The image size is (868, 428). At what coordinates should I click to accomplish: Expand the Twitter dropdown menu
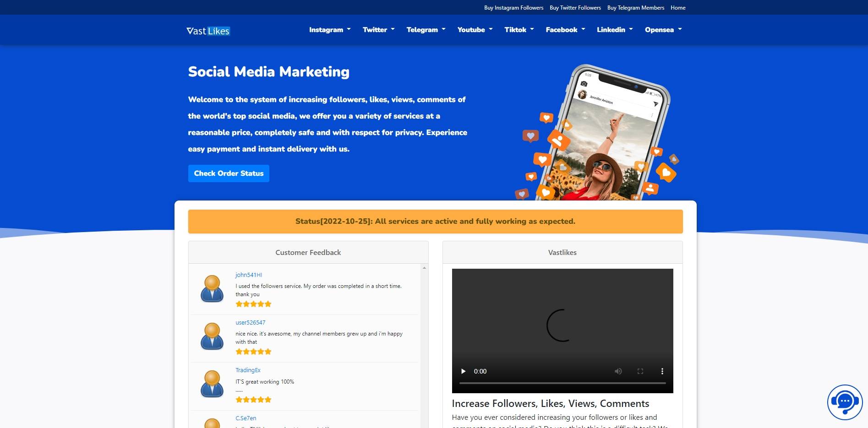pos(378,30)
